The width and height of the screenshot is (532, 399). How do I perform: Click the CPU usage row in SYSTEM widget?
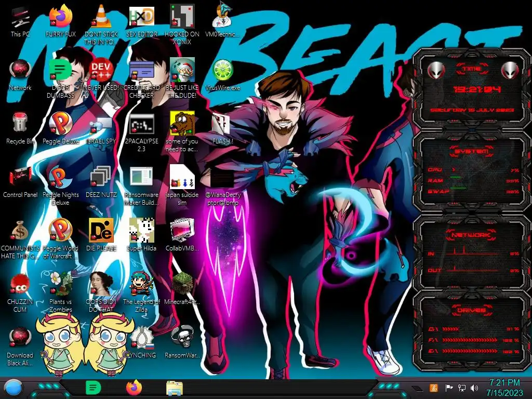tap(473, 170)
